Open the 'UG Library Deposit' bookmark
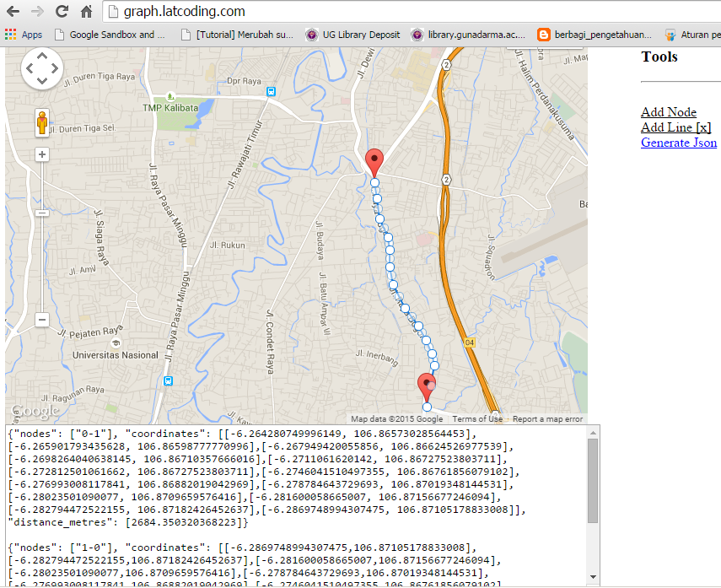 coord(353,35)
